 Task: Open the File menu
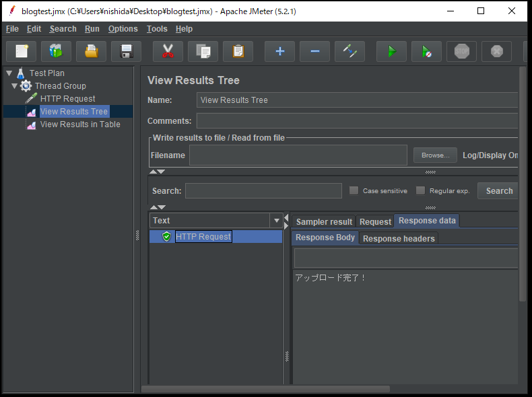click(x=12, y=29)
